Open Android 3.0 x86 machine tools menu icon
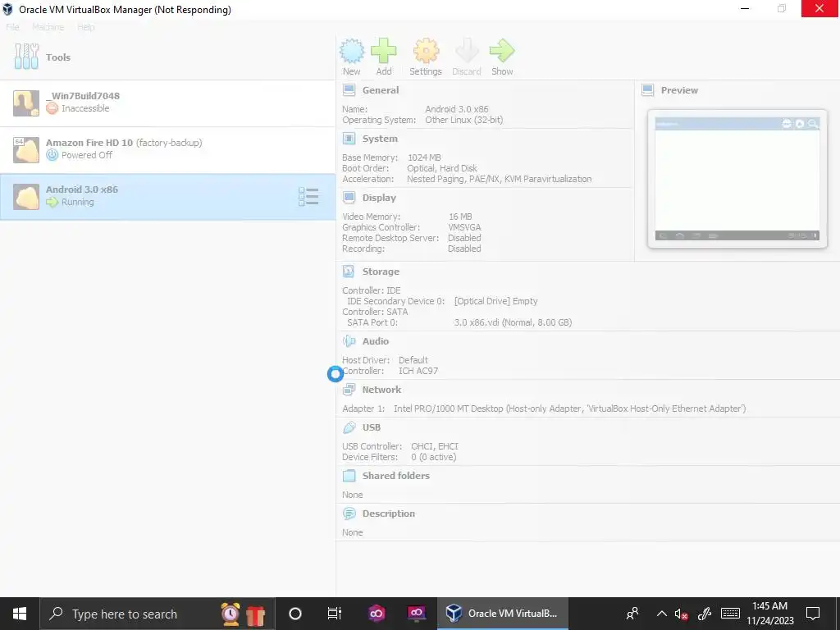The image size is (840, 630). coord(308,197)
